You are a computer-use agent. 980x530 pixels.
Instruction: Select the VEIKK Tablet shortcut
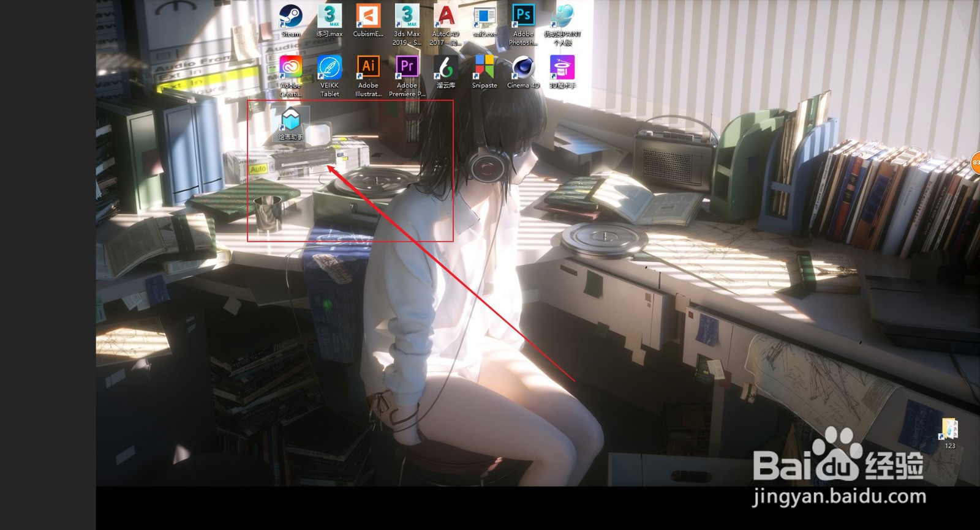(330, 76)
